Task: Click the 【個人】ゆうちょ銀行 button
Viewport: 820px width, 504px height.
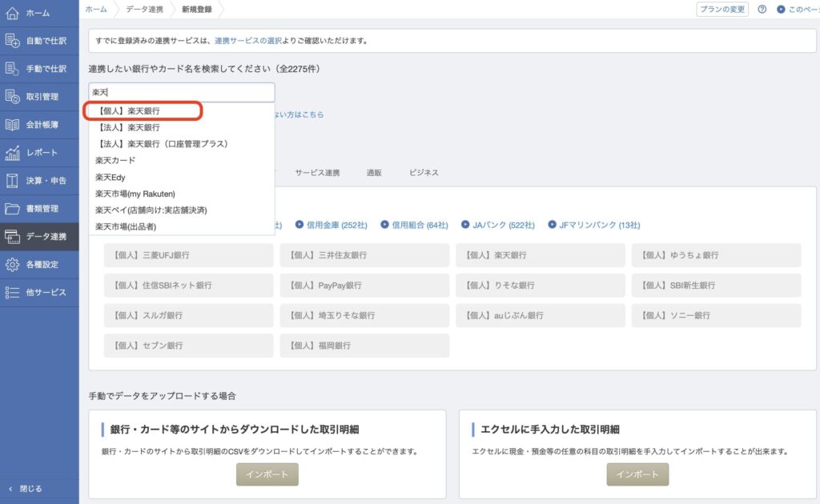Action: pyautogui.click(x=717, y=255)
